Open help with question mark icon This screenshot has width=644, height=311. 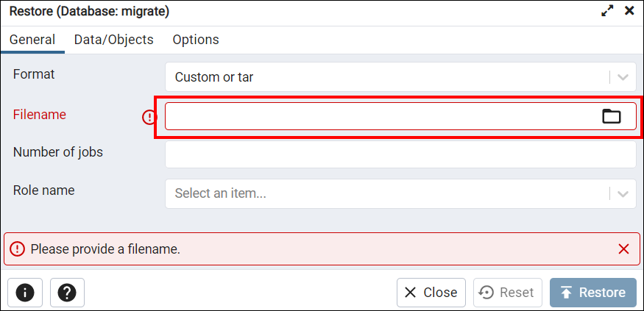(x=68, y=293)
